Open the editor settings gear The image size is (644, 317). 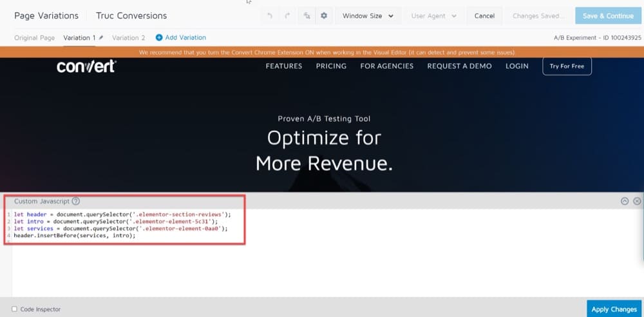(324, 16)
